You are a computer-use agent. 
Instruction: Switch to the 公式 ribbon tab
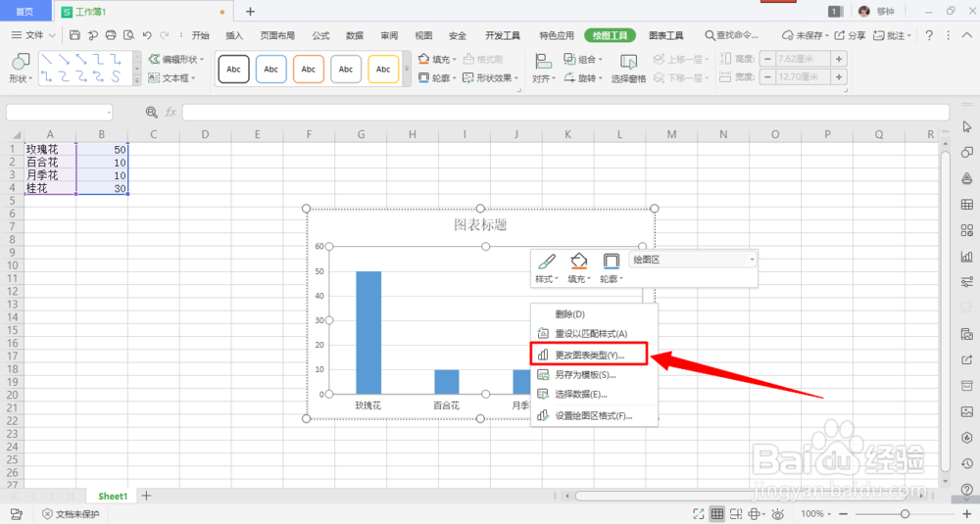click(320, 35)
